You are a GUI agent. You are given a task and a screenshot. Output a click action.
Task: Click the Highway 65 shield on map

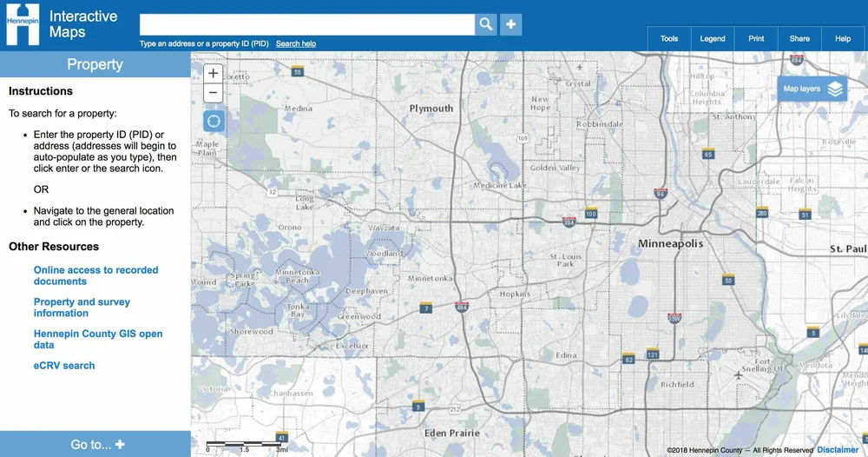pos(708,154)
